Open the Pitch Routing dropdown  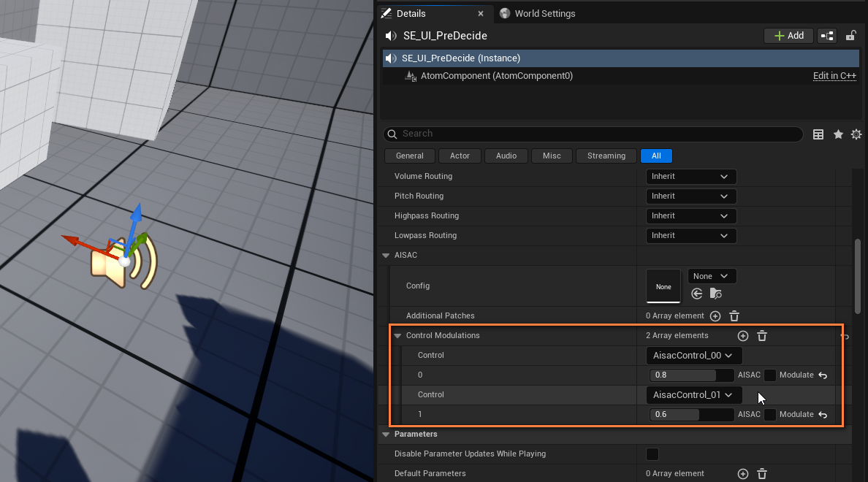point(691,196)
